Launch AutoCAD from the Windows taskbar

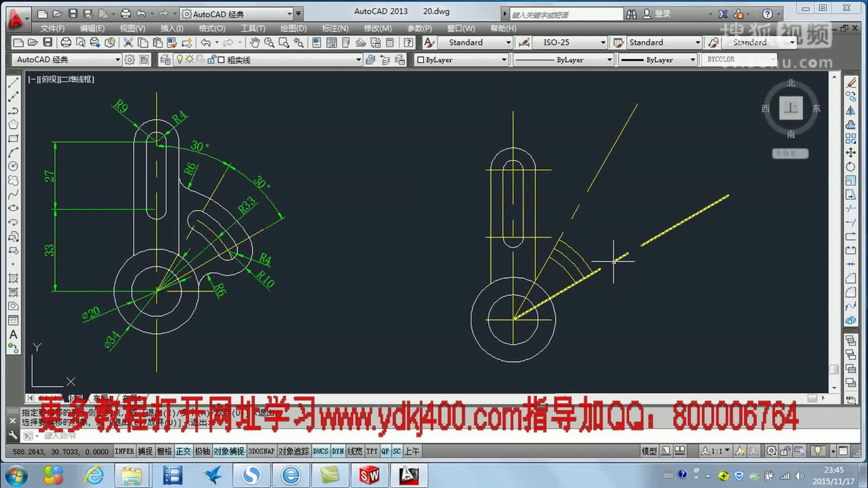pyautogui.click(x=409, y=475)
